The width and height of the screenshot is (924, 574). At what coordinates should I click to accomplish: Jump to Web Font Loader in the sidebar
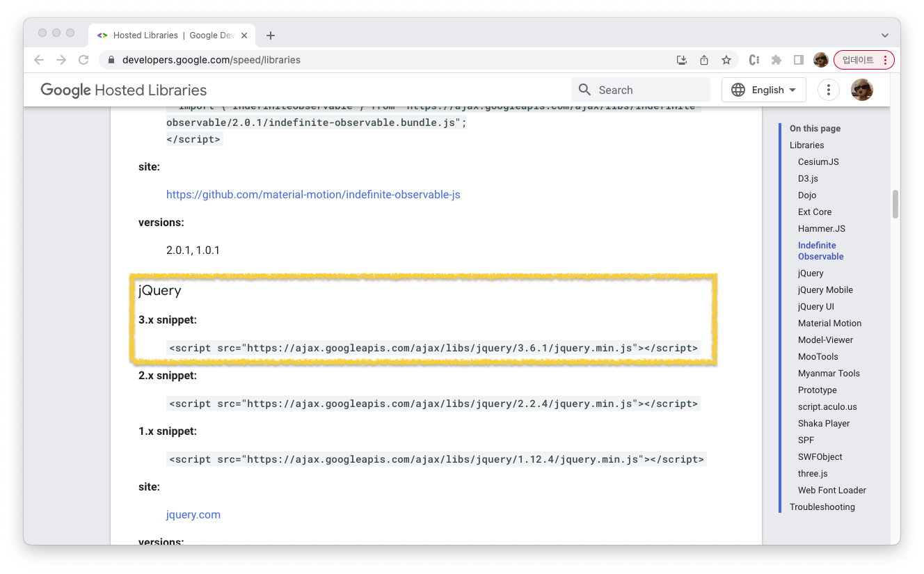click(832, 491)
